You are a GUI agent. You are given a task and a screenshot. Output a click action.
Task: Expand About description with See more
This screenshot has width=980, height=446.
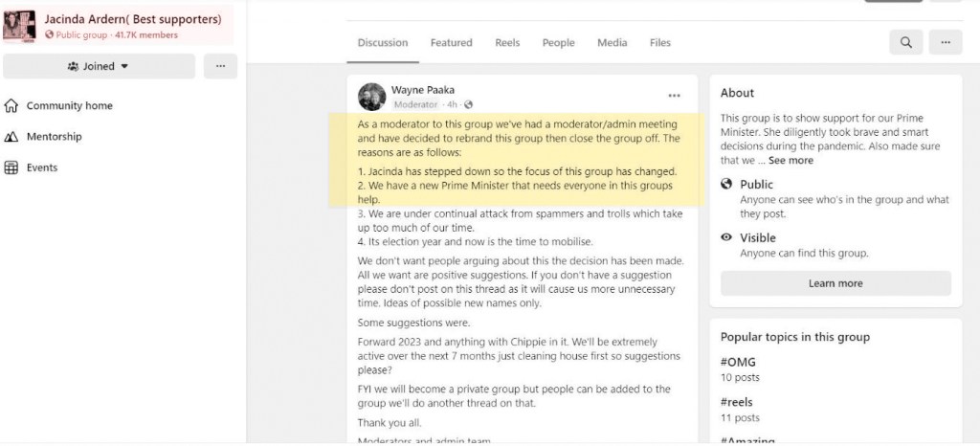791,160
